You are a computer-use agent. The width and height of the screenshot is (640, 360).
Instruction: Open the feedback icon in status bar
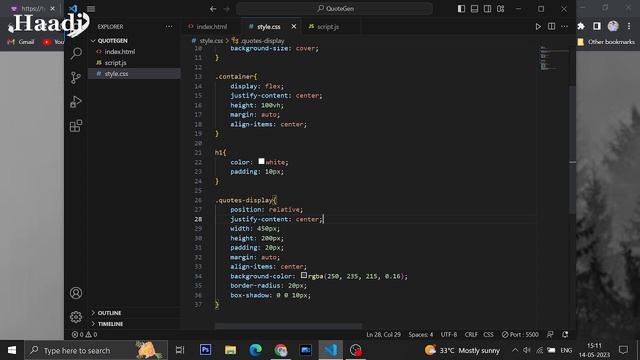(x=550, y=335)
